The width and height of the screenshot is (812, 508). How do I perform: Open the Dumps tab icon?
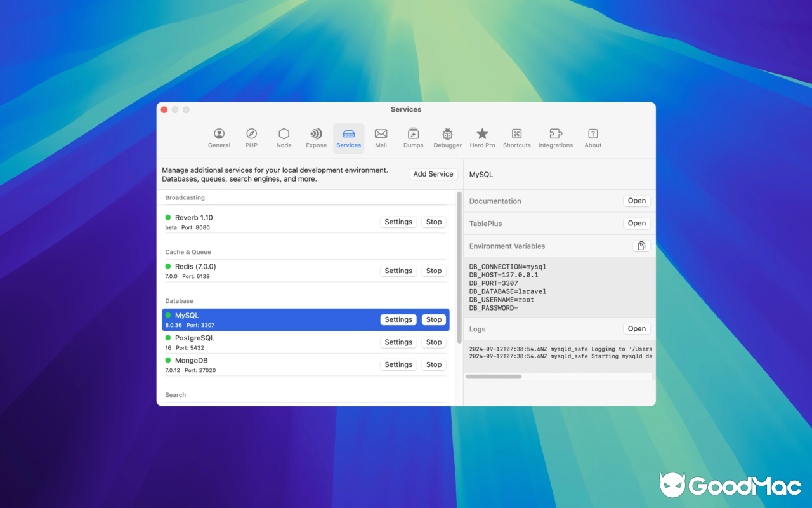point(413,134)
